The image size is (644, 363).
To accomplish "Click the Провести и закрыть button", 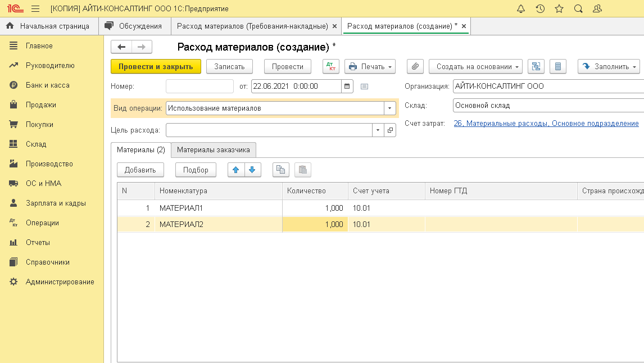I will pos(156,66).
